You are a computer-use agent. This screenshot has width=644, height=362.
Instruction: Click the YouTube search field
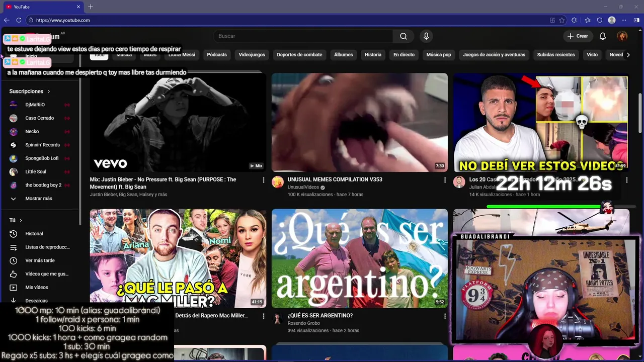303,36
